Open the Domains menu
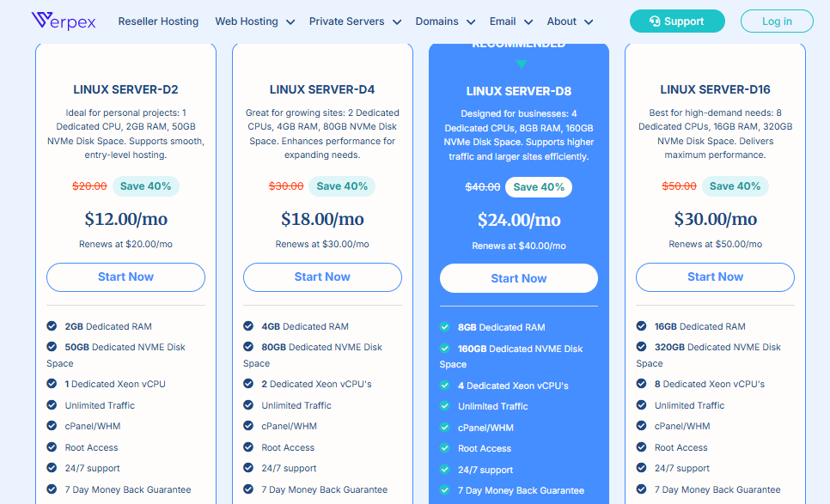This screenshot has width=830, height=504. (x=437, y=21)
